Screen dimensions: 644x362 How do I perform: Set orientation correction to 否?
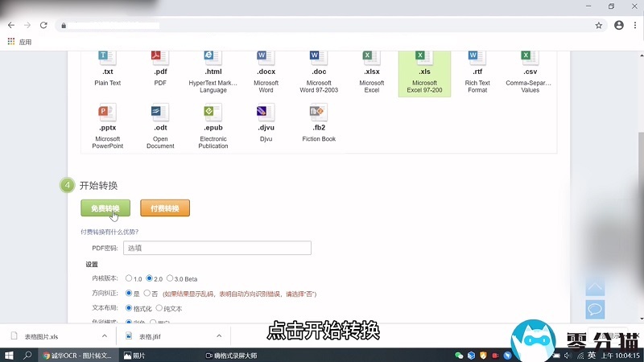pos(147,294)
